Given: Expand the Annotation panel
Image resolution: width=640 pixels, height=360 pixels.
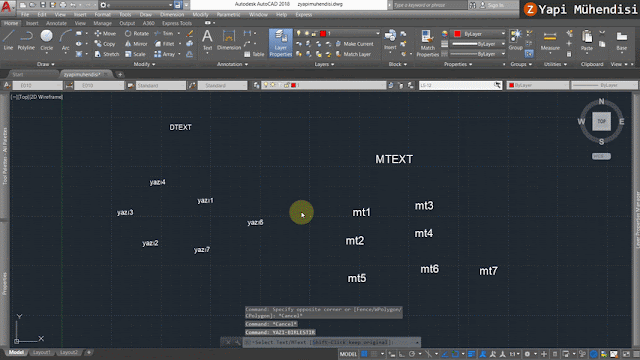Looking at the screenshot, I should point(232,64).
